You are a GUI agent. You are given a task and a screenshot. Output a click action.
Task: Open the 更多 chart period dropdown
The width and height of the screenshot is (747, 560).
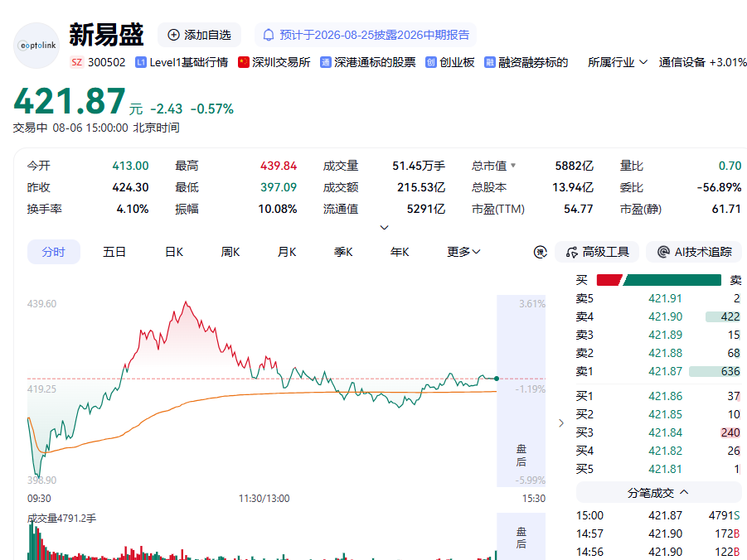463,252
